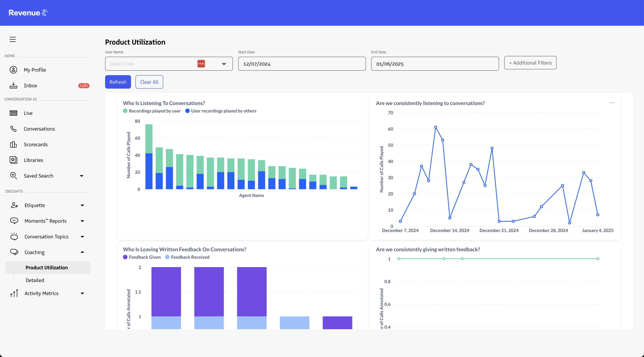Collapse the Coaching section
The width and height of the screenshot is (644, 357).
(x=82, y=252)
